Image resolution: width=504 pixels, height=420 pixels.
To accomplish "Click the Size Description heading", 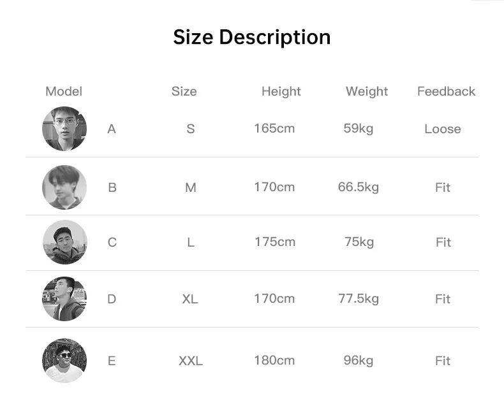I will pyautogui.click(x=252, y=37).
